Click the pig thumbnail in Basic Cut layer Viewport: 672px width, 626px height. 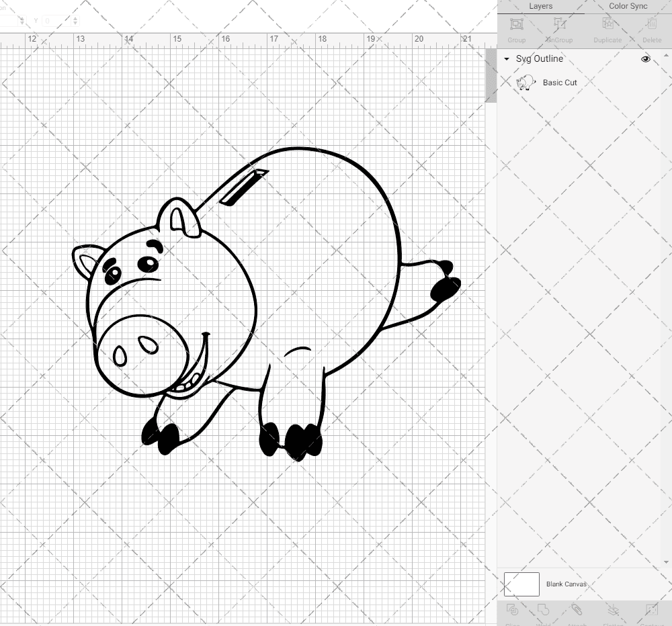(x=525, y=83)
